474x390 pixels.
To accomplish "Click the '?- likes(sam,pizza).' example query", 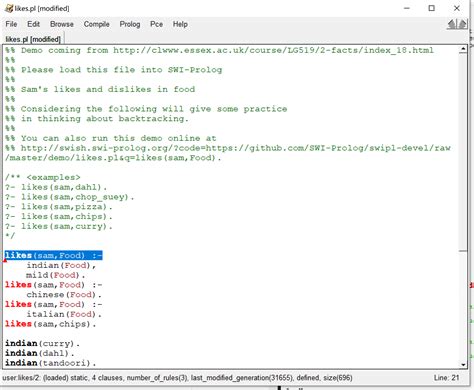I will click(58, 207).
